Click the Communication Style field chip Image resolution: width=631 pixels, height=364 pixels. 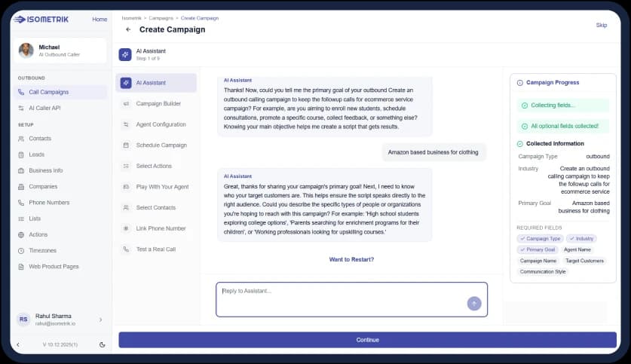(x=543, y=271)
